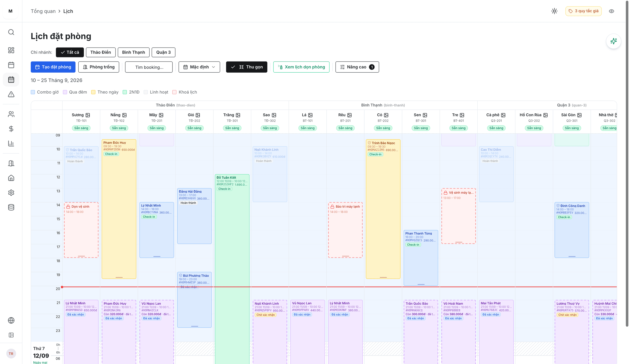
Task: Toggle the Combo giờ legend checkbox
Action: coord(33,92)
